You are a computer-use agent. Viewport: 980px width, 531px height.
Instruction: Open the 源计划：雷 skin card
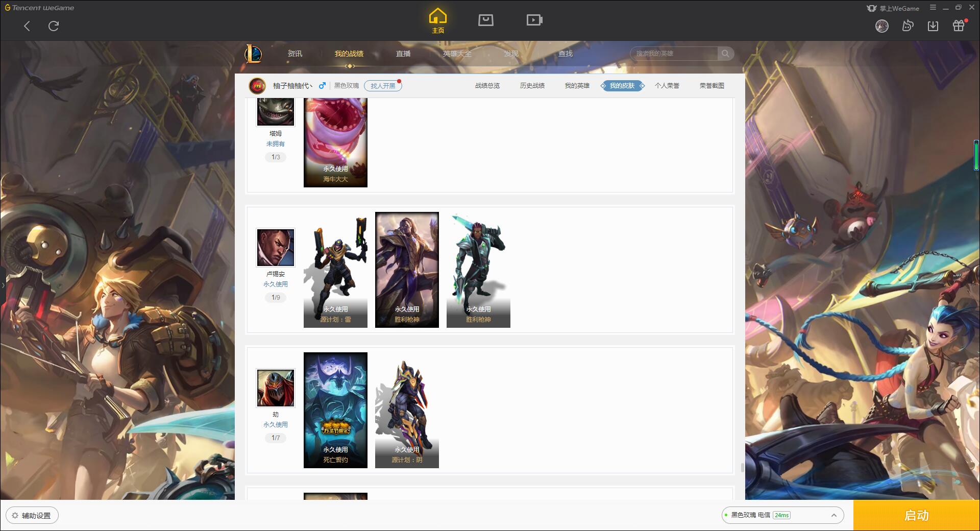coord(335,270)
